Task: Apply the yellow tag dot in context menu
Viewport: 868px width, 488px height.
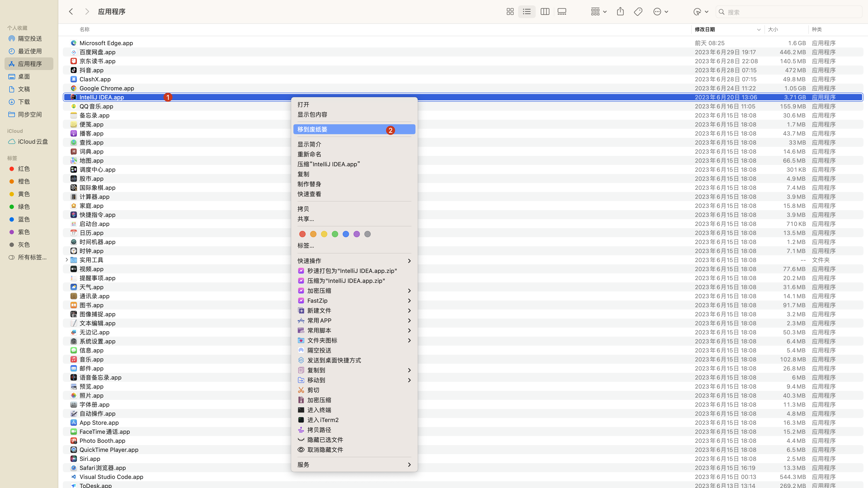Action: [x=324, y=234]
